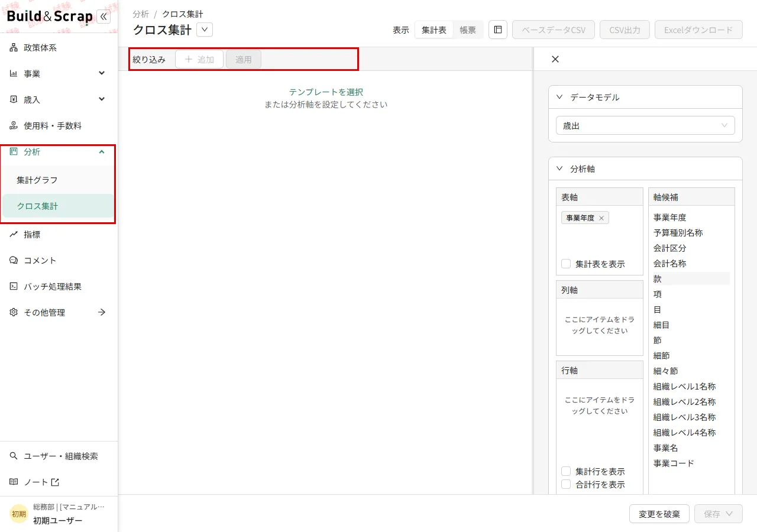Click the その他管理 gear icon
This screenshot has height=532, width=757.
pos(14,313)
